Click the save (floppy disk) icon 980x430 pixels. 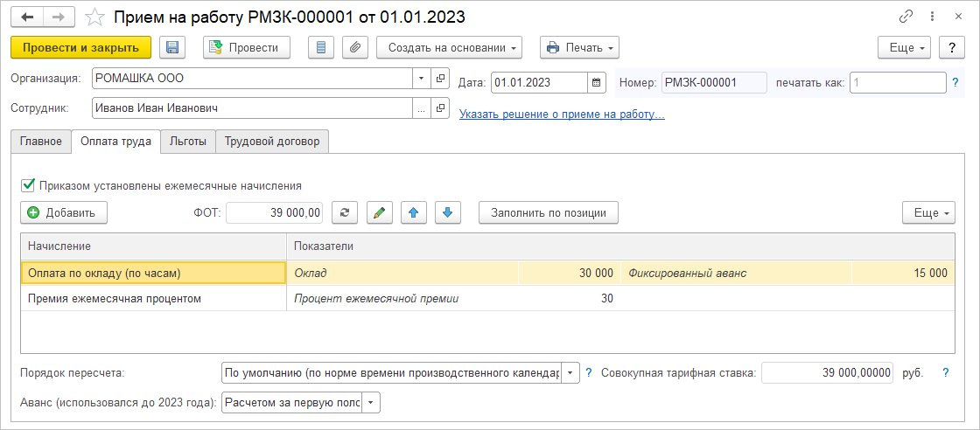click(x=171, y=47)
